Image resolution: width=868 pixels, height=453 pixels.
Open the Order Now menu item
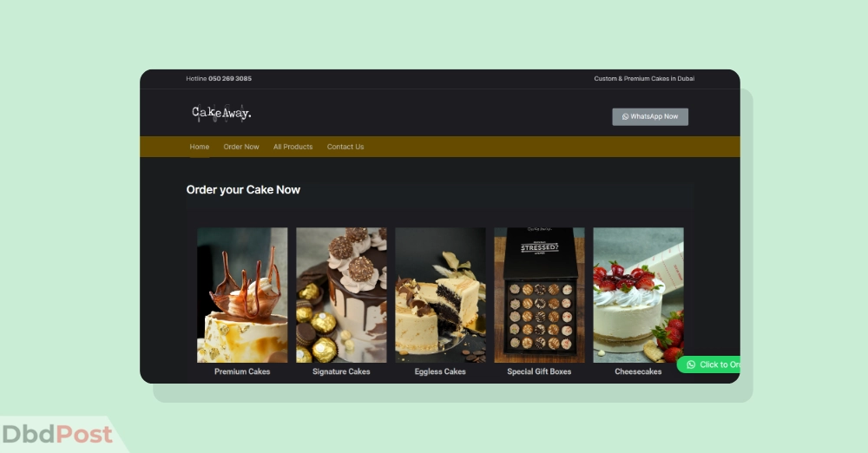241,147
